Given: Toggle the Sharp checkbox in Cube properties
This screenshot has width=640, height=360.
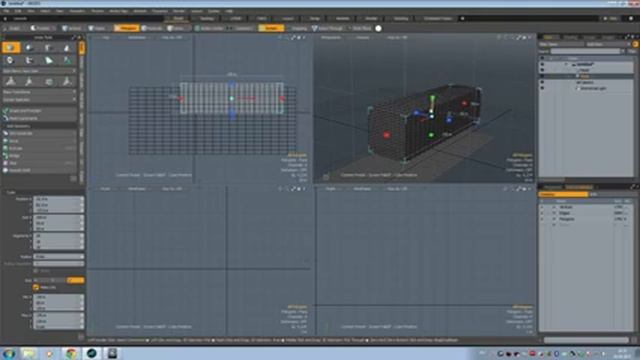Looking at the screenshot, I should [x=36, y=271].
